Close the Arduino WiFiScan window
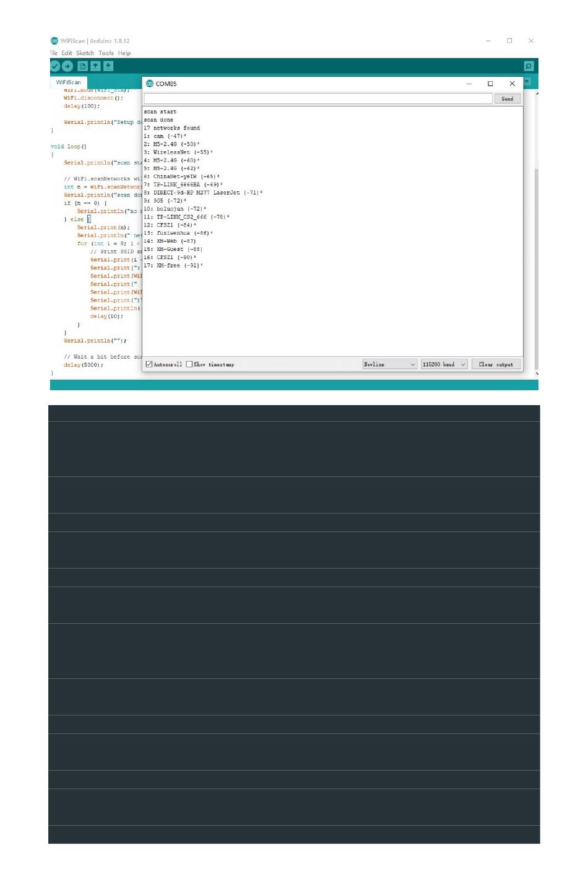588x879 pixels. pyautogui.click(x=531, y=41)
